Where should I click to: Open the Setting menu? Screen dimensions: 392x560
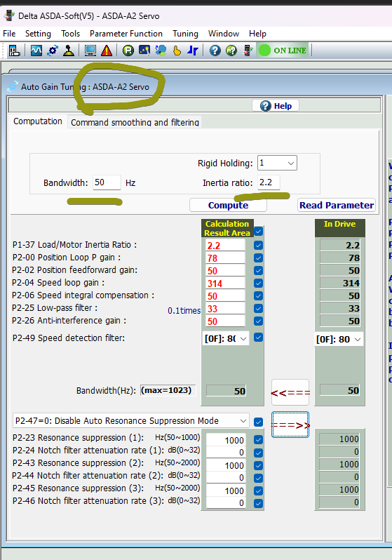point(38,34)
